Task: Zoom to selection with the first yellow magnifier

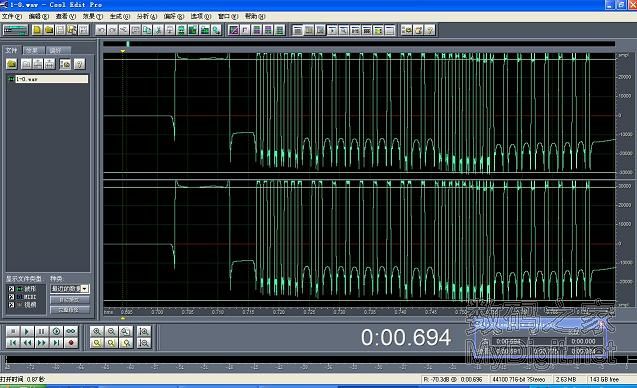Action: pos(97,343)
